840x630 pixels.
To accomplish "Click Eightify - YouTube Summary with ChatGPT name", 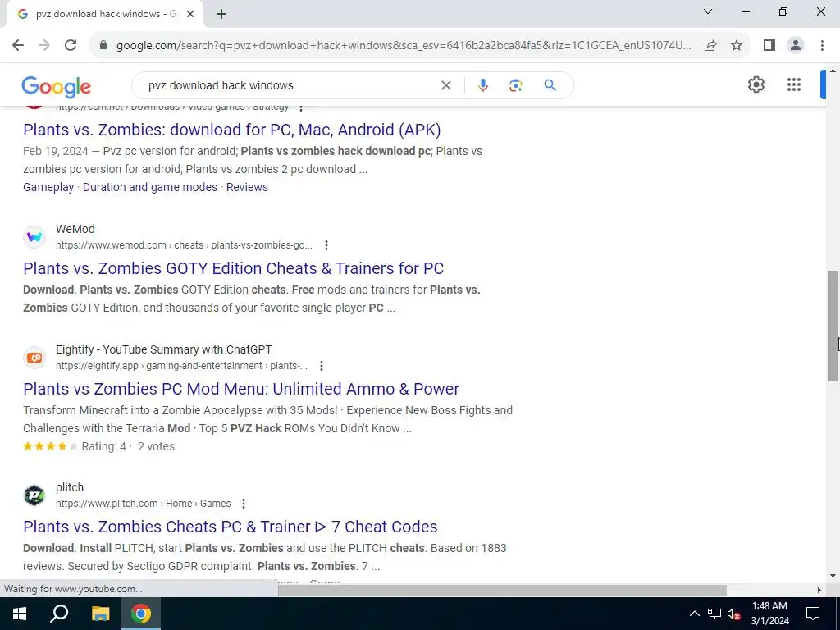I will (x=164, y=349).
